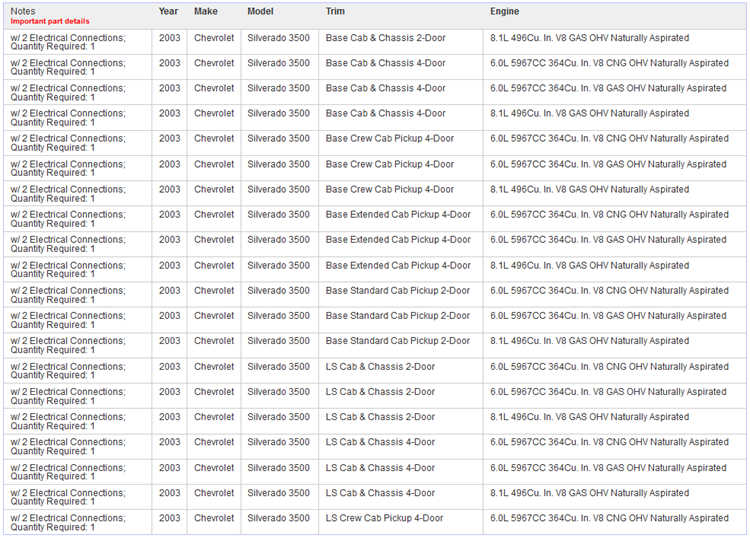Click the 8.1L engine for LS Cab & Chassis 4-Door
The width and height of the screenshot is (750, 538).
coord(589,493)
